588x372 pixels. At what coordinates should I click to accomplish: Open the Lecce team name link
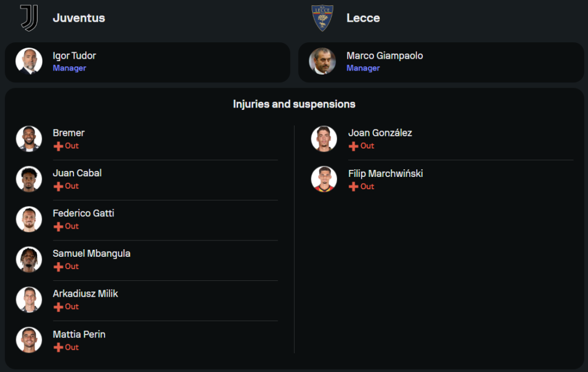[x=363, y=18]
